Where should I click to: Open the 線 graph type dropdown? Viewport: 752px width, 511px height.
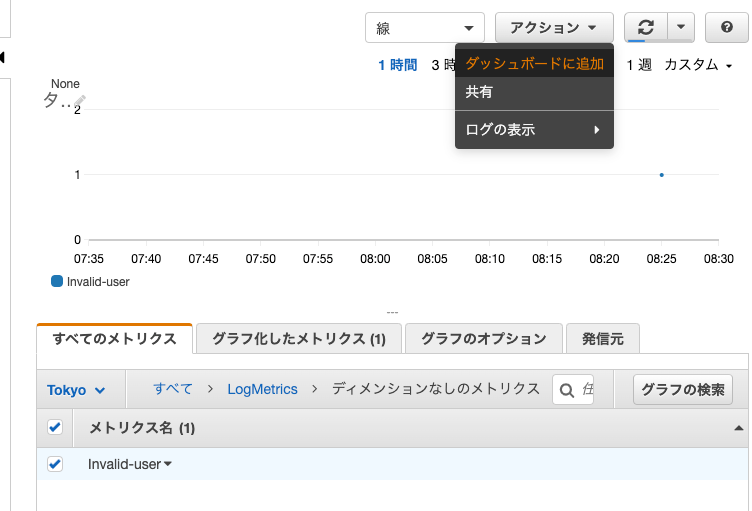click(x=424, y=28)
